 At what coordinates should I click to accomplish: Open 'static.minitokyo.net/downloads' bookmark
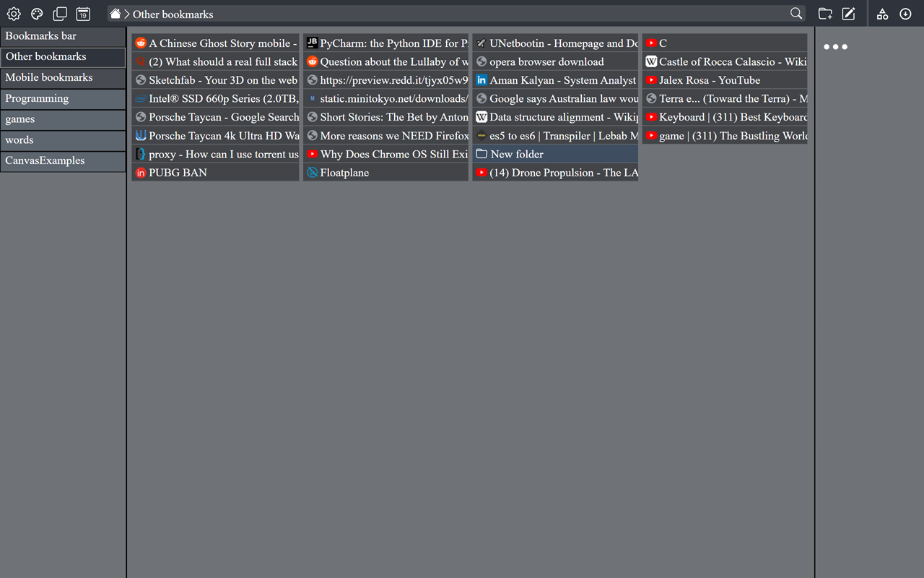click(386, 99)
